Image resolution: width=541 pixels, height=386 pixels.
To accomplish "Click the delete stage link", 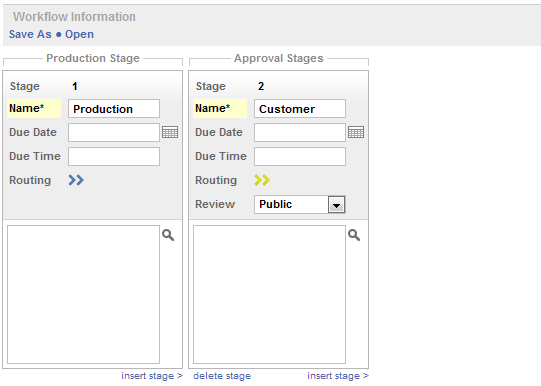I will (x=222, y=376).
